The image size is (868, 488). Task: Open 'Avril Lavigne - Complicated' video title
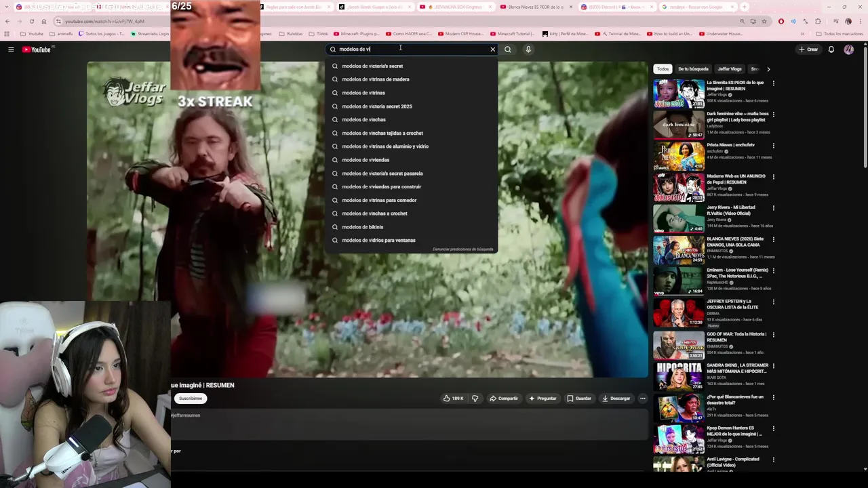coord(733,462)
